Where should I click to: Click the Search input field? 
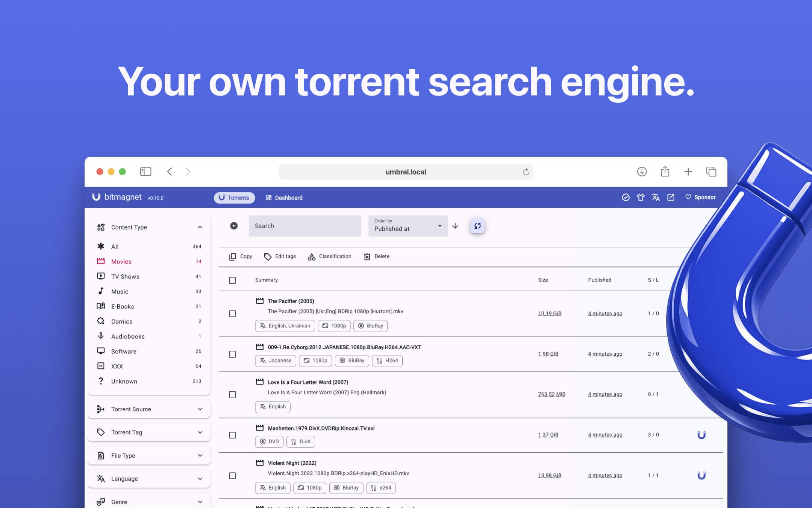[x=305, y=226]
